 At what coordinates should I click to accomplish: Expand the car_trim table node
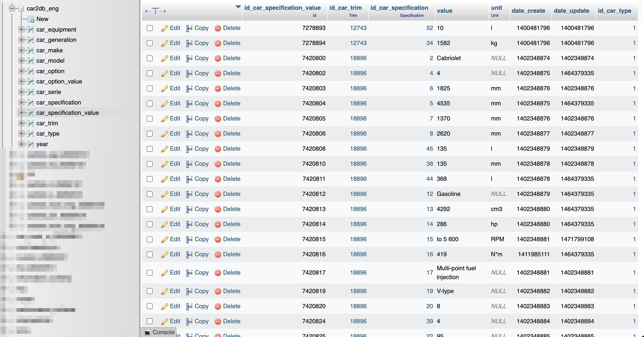pos(21,123)
